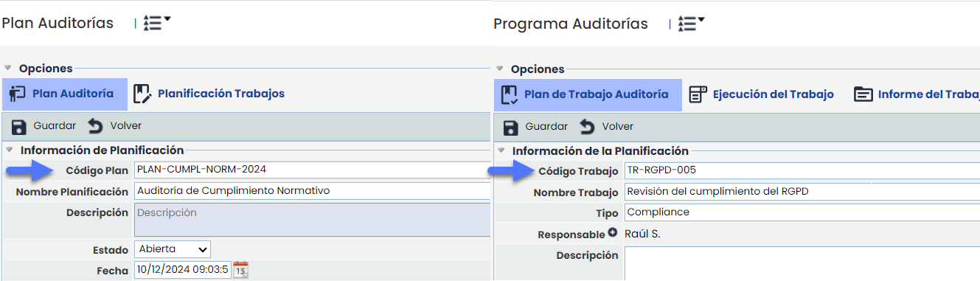Open the Plan Auditorías list menu icon
The image size is (980, 281).
pos(156,23)
